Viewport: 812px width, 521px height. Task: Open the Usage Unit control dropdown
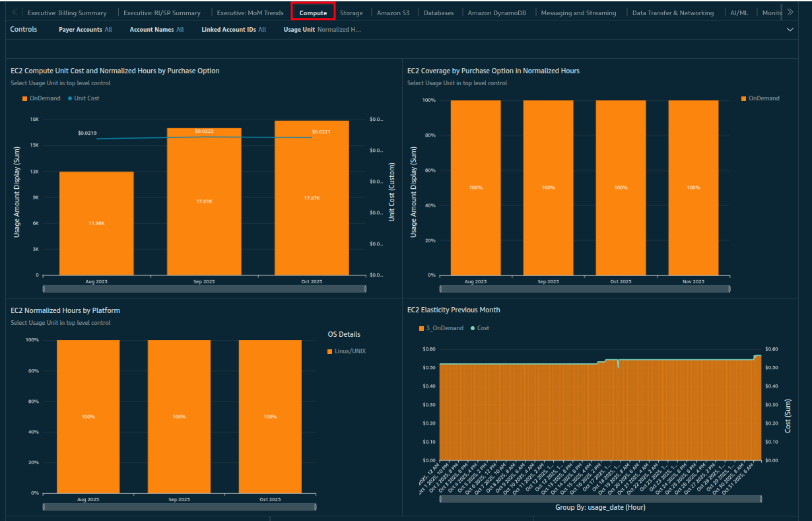(321, 30)
